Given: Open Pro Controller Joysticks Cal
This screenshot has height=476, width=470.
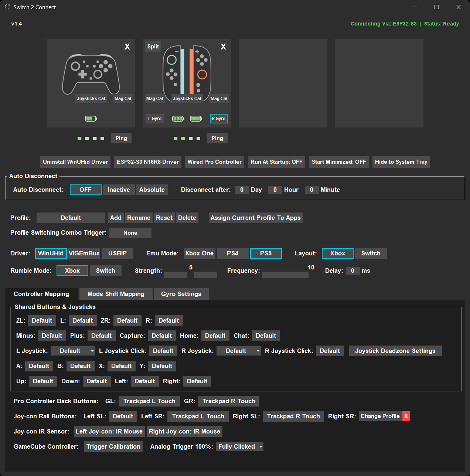Looking at the screenshot, I should (91, 99).
